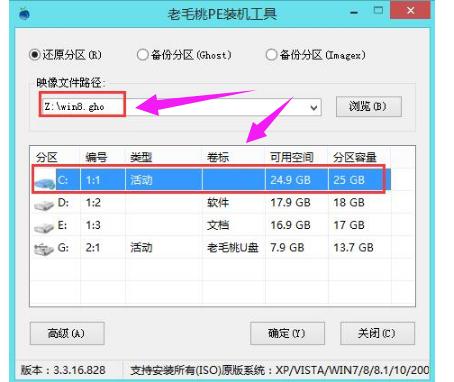Sort by the 编号 column header

[x=96, y=157]
